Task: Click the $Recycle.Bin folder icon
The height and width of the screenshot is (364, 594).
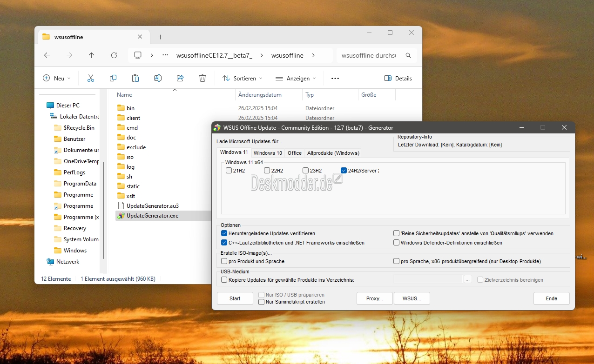Action: [x=58, y=127]
